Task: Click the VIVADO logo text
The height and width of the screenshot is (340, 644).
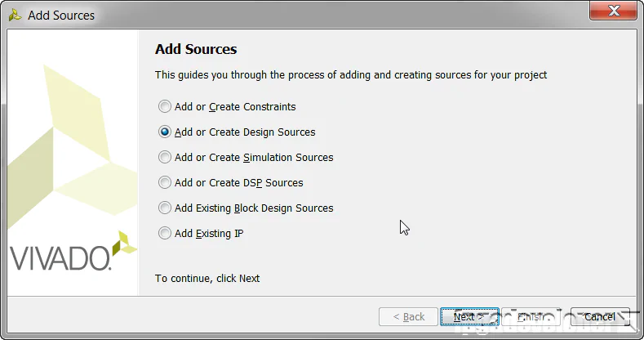Action: point(59,257)
